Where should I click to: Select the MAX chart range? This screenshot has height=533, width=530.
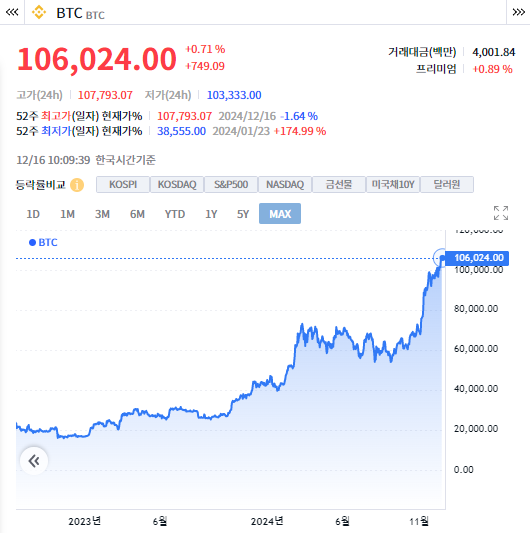[x=280, y=214]
